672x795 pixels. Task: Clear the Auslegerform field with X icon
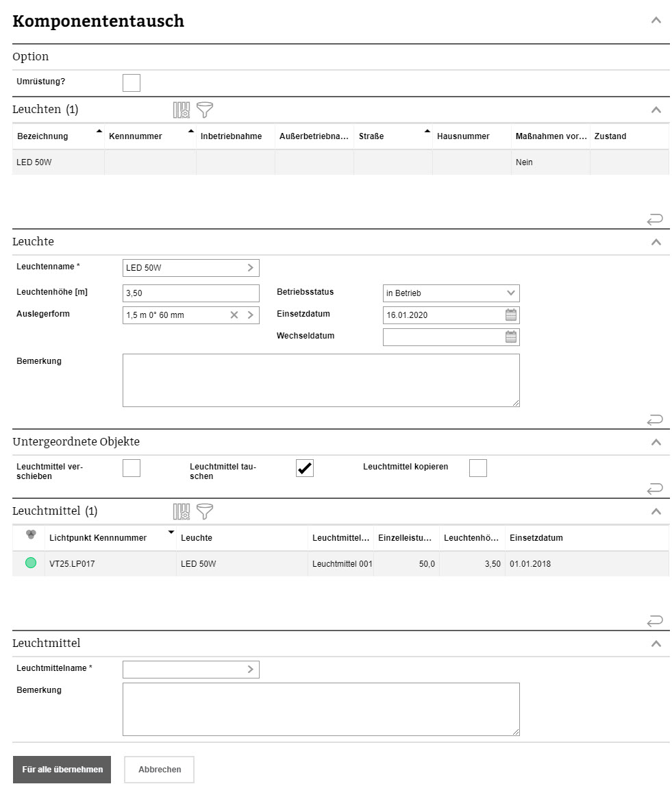(234, 315)
